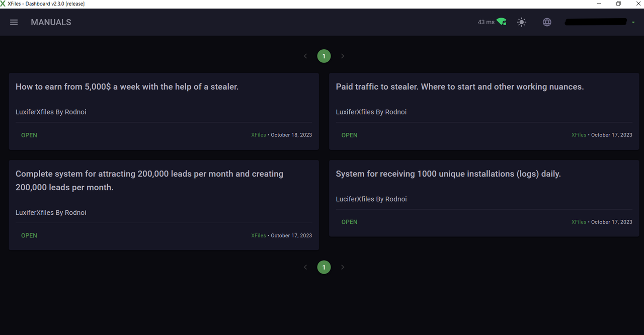Click next page chevron at bottom
Image resolution: width=644 pixels, height=335 pixels.
pos(343,267)
